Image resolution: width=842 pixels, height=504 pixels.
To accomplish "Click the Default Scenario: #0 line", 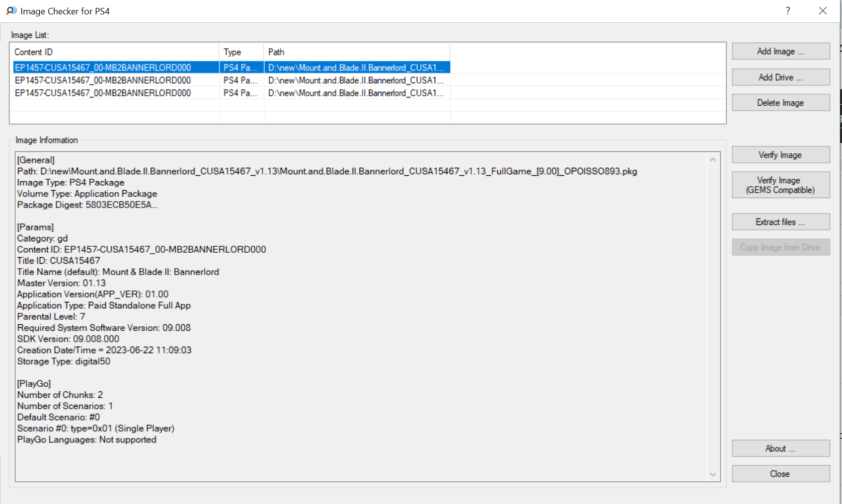I will (x=59, y=417).
